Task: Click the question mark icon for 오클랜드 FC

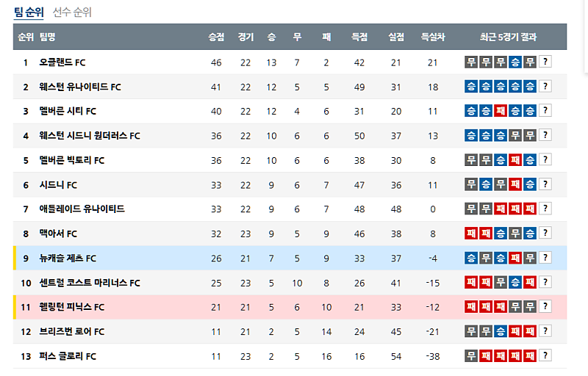Action: pyautogui.click(x=545, y=62)
